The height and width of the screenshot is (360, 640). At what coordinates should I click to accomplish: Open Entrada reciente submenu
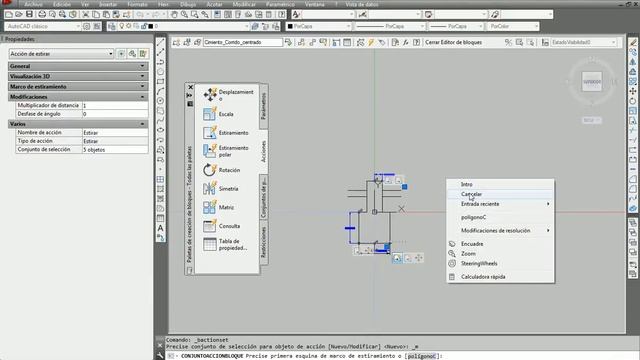500,204
